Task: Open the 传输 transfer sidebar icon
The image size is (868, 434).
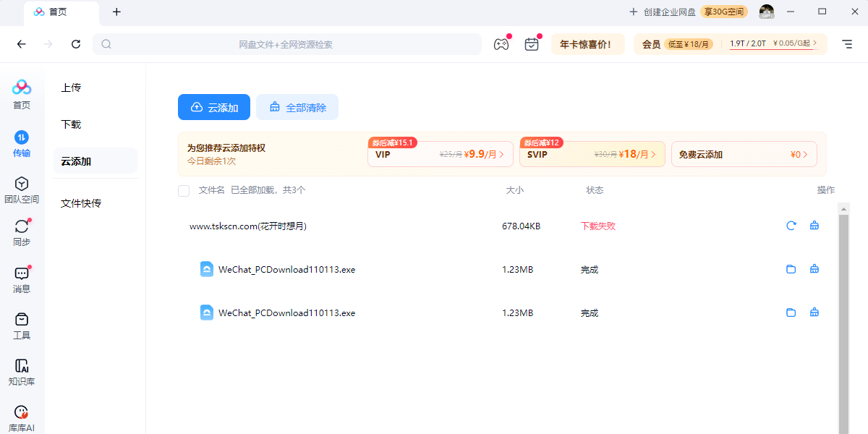Action: click(x=22, y=143)
